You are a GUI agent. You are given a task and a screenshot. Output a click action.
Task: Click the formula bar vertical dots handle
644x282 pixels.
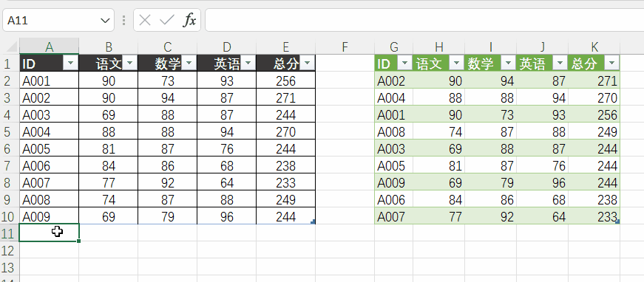point(123,20)
